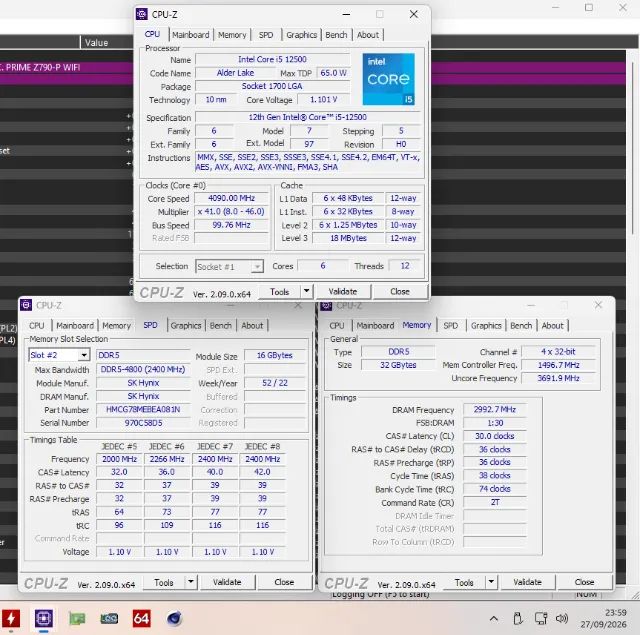The width and height of the screenshot is (640, 635).
Task: Switch to SPD tab in top CPU-Z window
Action: [266, 35]
